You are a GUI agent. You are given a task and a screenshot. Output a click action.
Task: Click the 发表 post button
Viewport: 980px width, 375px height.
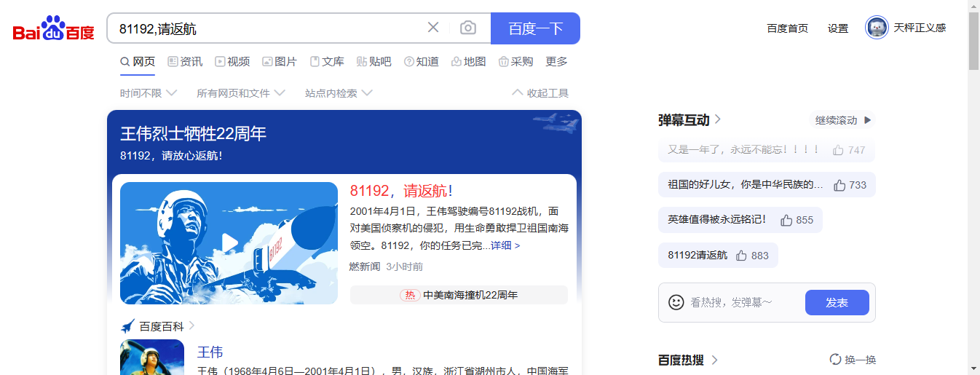[x=837, y=302]
